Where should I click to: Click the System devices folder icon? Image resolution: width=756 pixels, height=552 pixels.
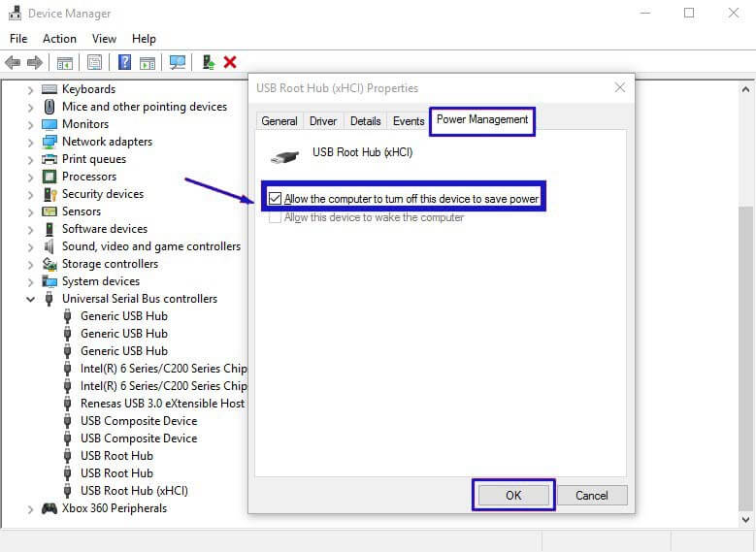(49, 281)
